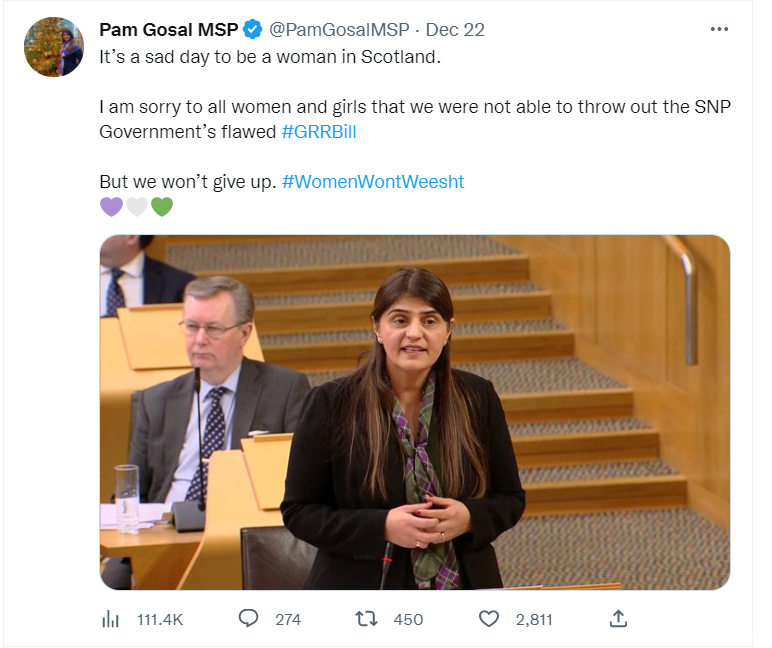
Task: Open the Dec 22 timestamp link
Action: (455, 30)
